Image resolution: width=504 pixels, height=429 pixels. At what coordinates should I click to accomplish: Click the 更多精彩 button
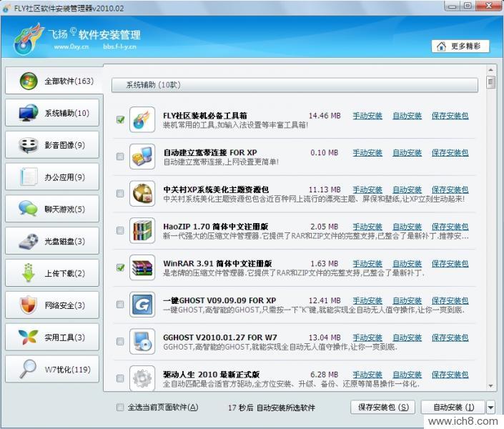(460, 46)
